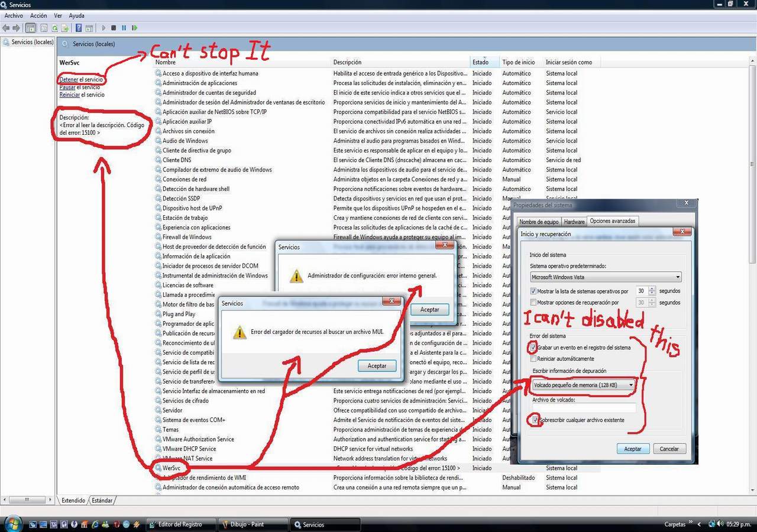
Task: Sort by Iniciar sesión como column header
Action: (572, 62)
